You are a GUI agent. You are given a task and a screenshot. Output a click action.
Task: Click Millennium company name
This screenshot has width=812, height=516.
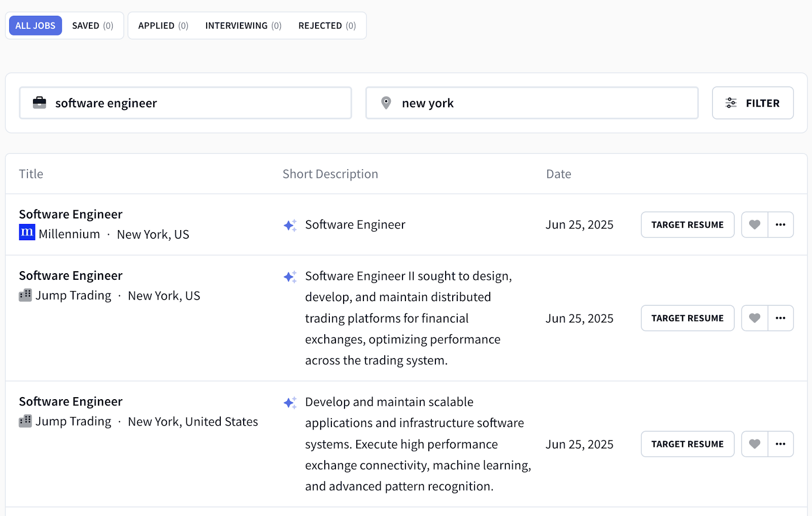point(69,234)
